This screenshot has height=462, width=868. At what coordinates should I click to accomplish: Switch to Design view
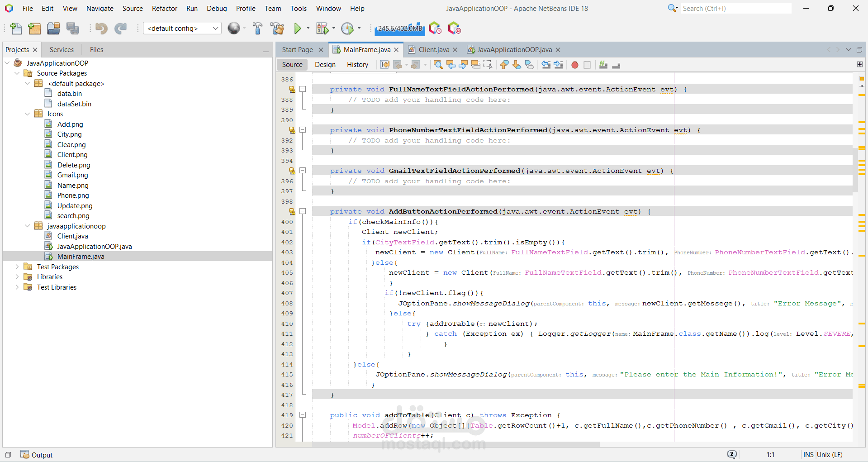click(x=325, y=65)
